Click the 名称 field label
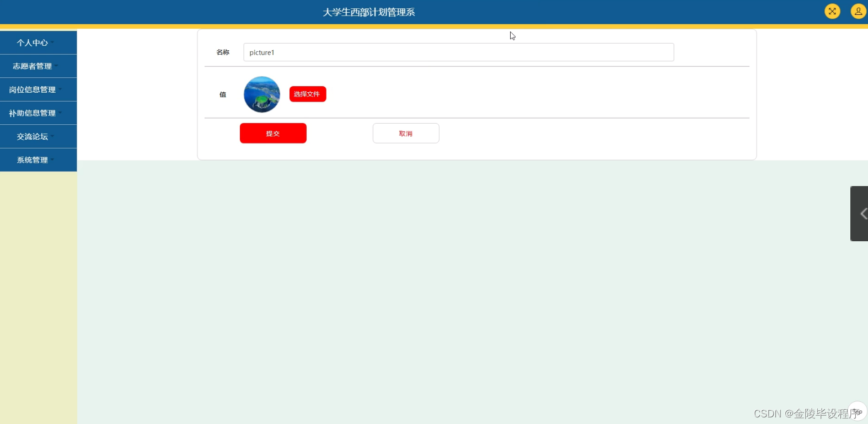This screenshot has height=424, width=868. pos(223,52)
